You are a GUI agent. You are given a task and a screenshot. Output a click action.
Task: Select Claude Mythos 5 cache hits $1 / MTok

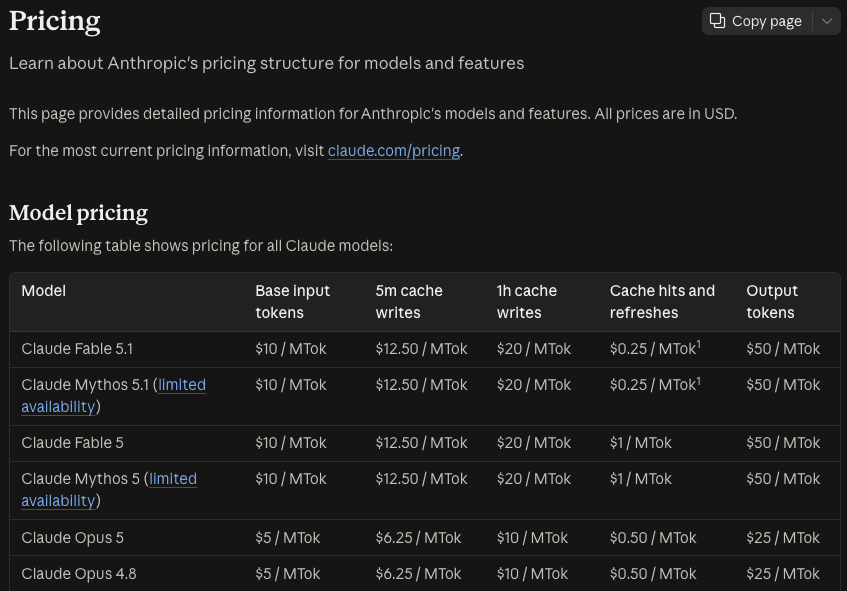pyautogui.click(x=641, y=479)
